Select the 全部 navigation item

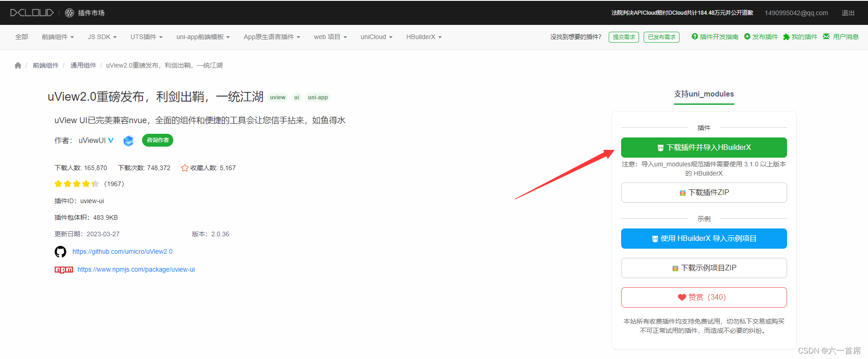(22, 37)
